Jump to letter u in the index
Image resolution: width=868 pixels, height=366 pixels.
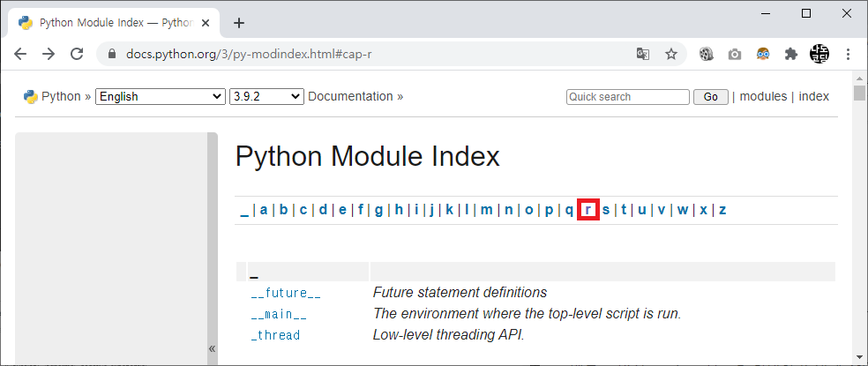[x=641, y=210]
